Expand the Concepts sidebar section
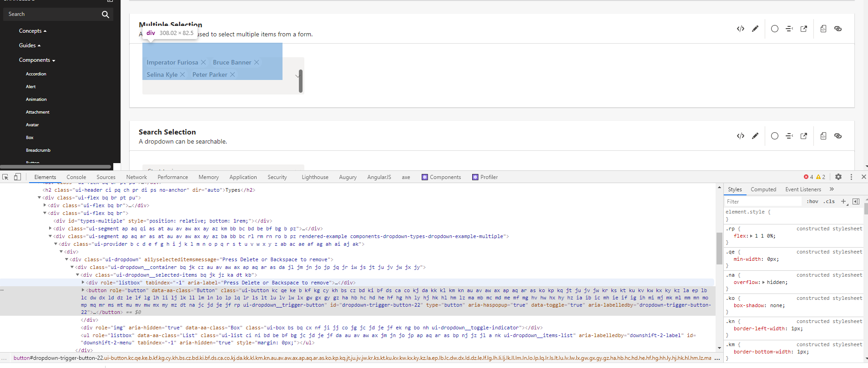The image size is (868, 368). pyautogui.click(x=33, y=31)
